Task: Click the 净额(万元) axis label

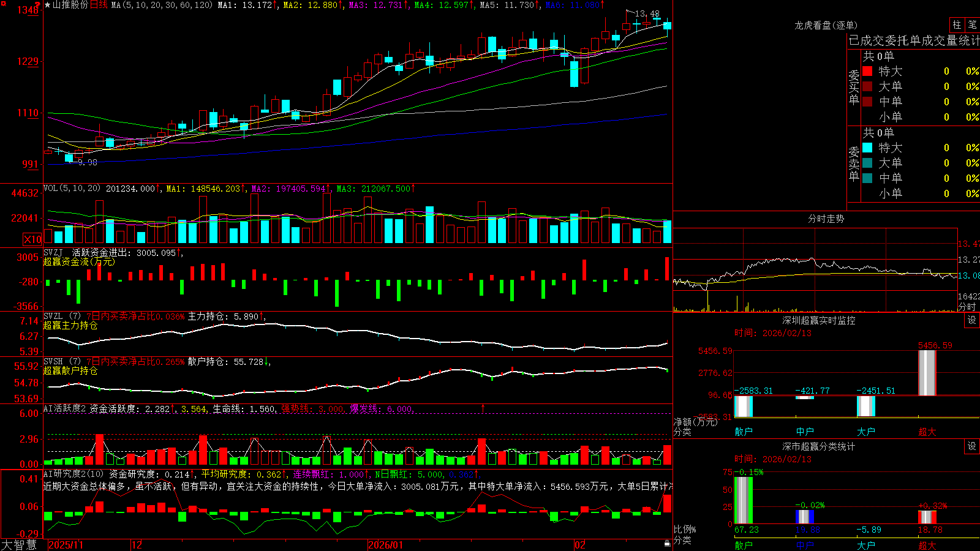Action: tap(695, 422)
